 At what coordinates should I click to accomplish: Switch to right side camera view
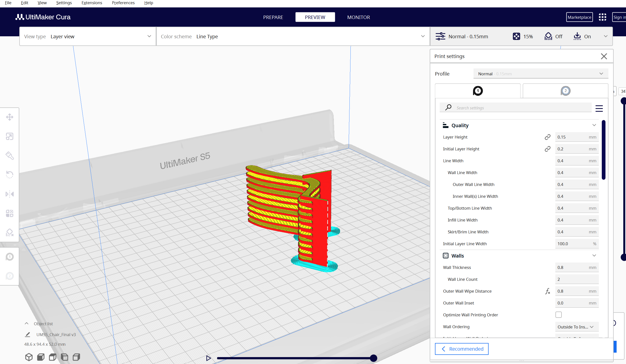(x=77, y=357)
